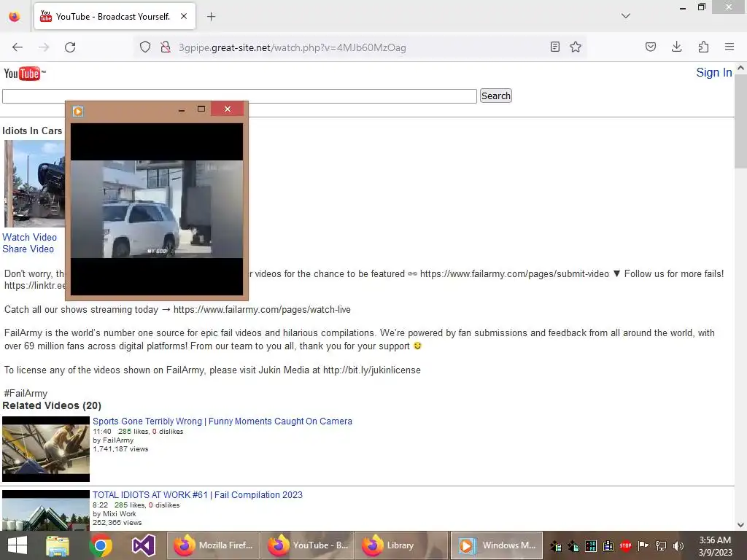Screen dimensions: 747x560
Task: Click the YouTube logo on the page
Action: pos(24,74)
